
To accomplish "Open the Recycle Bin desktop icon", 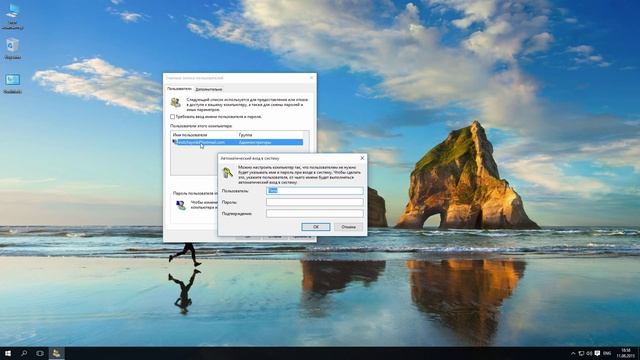I will (x=13, y=49).
